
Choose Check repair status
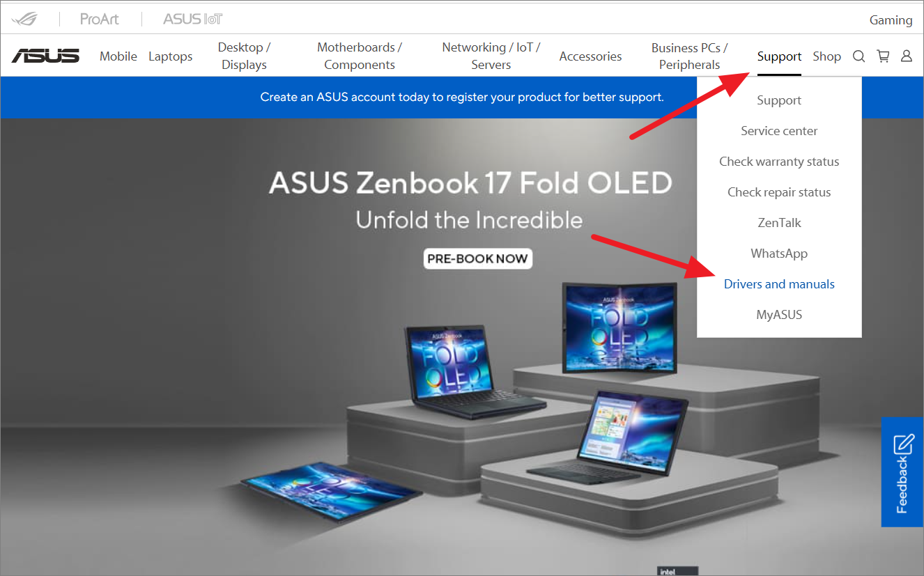pyautogui.click(x=779, y=192)
